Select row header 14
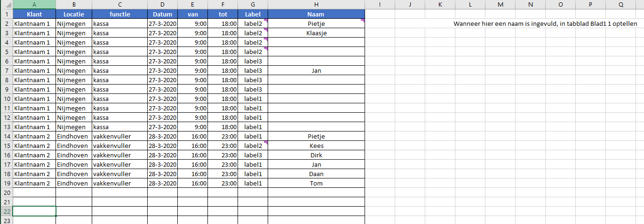This screenshot has width=644, height=224. pos(6,136)
